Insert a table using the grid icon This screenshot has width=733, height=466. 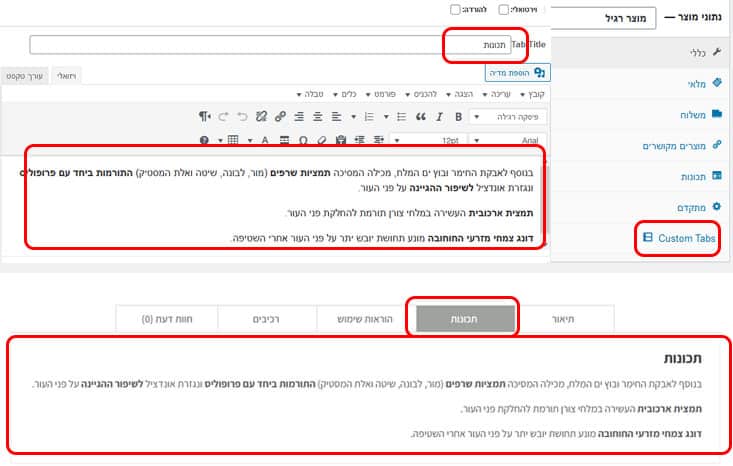pyautogui.click(x=233, y=140)
